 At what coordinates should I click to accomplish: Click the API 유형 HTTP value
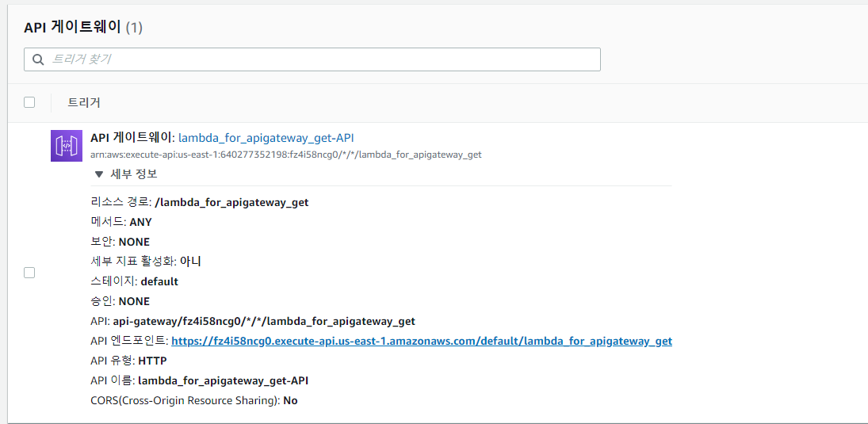click(152, 361)
